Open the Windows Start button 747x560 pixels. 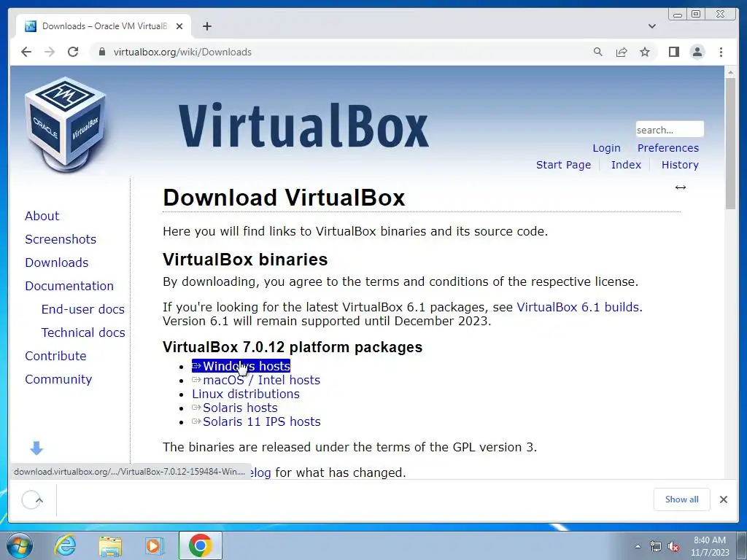click(x=19, y=545)
